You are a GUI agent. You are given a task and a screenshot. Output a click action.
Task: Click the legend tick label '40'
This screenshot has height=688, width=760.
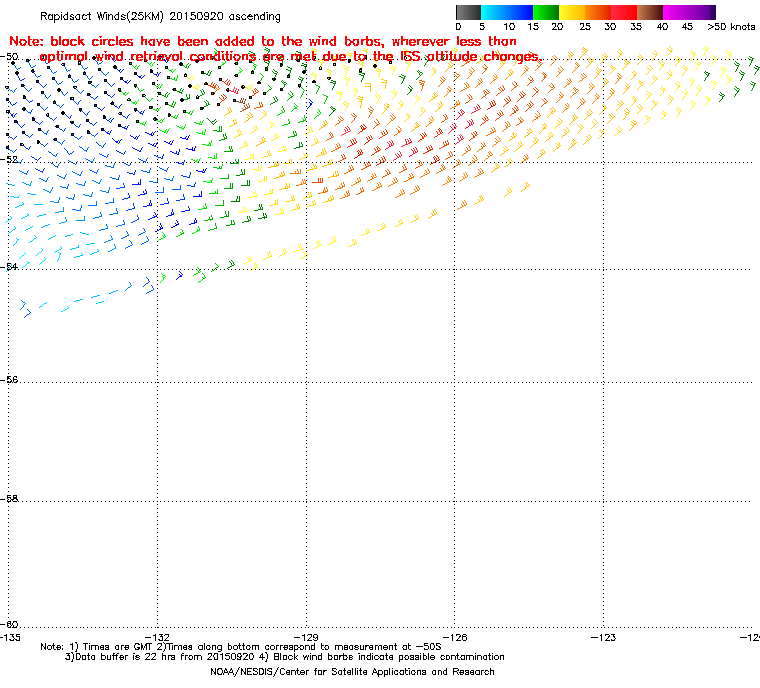point(663,27)
